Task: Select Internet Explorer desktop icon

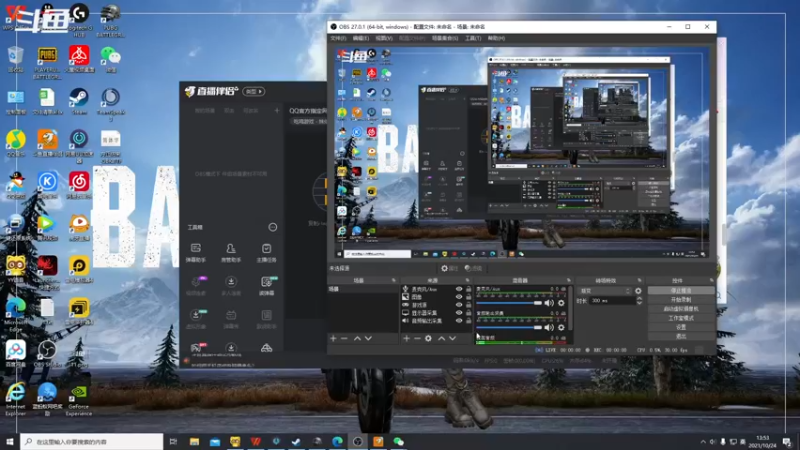Action: pyautogui.click(x=16, y=399)
